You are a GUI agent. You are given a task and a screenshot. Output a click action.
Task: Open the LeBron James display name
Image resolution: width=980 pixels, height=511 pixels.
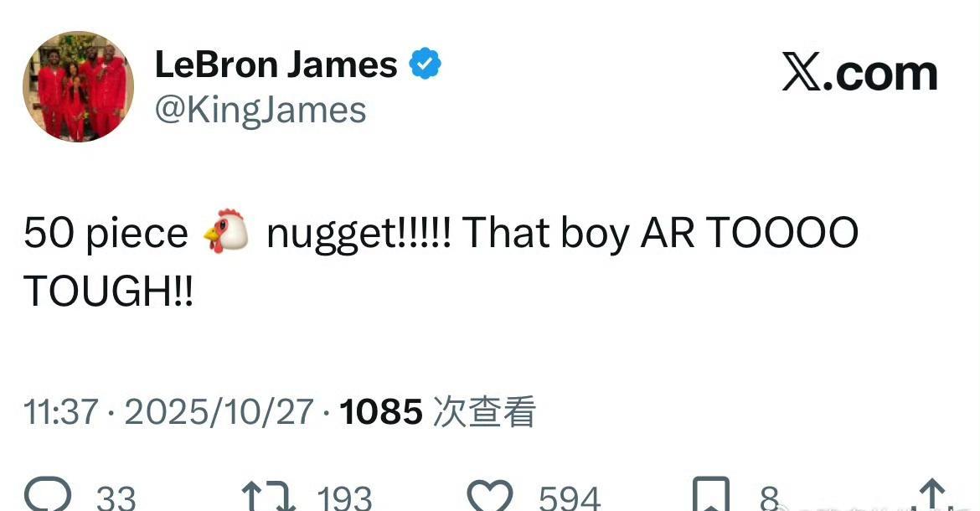pyautogui.click(x=276, y=65)
